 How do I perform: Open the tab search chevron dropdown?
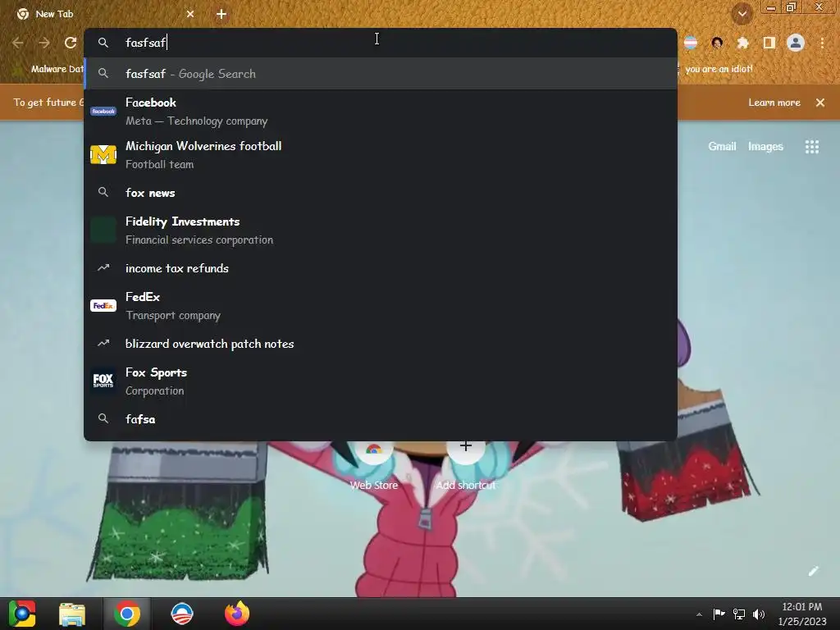[742, 14]
